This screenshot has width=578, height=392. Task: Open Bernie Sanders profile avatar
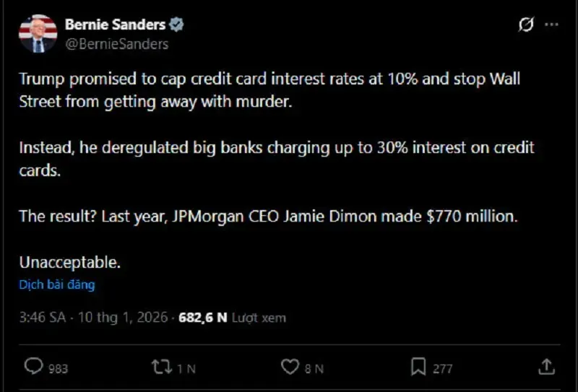tap(38, 33)
